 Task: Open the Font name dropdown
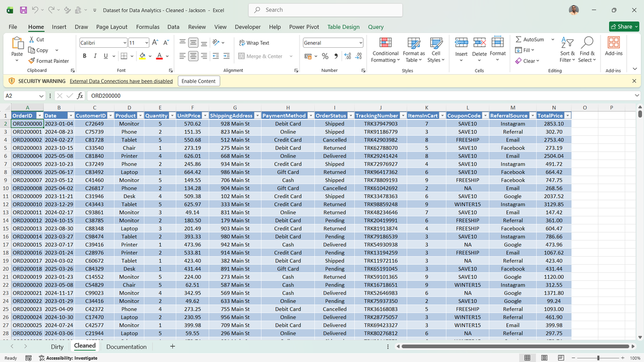125,42
